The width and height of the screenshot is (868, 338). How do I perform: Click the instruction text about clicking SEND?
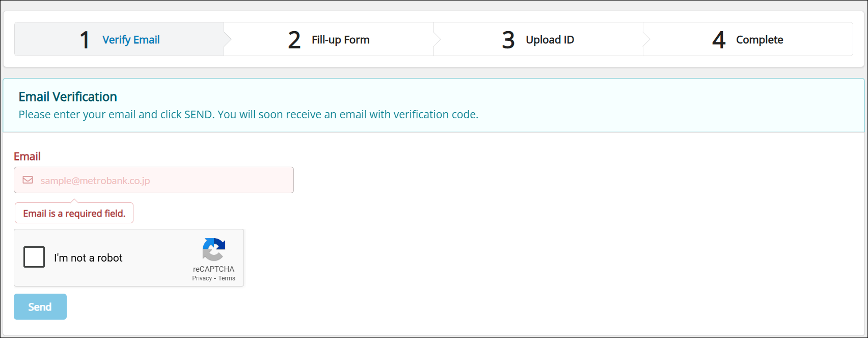[x=248, y=115]
